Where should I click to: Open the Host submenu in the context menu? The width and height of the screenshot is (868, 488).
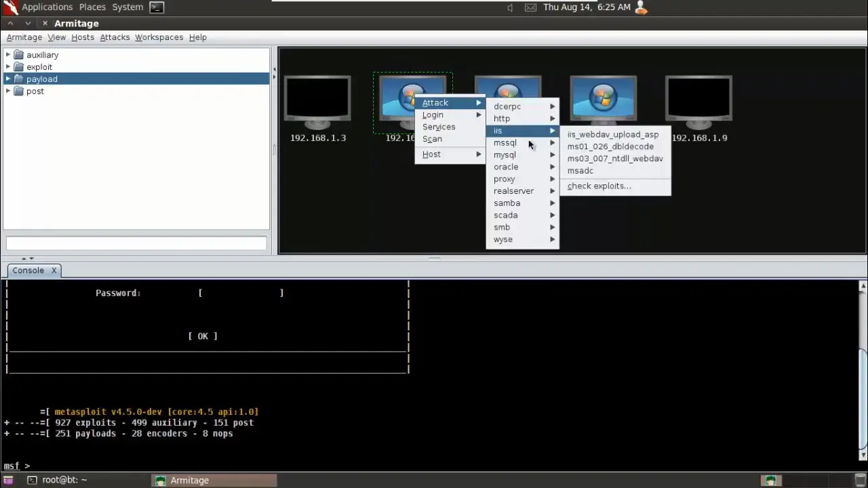click(450, 155)
